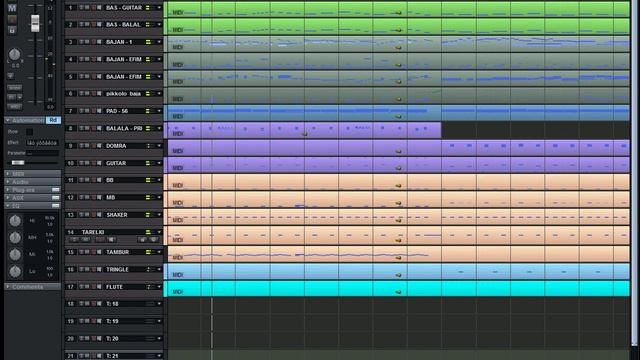Toggle monitoring speaker on BALALA - PRI track
Viewport: 640px width, 360px height.
tap(99, 128)
